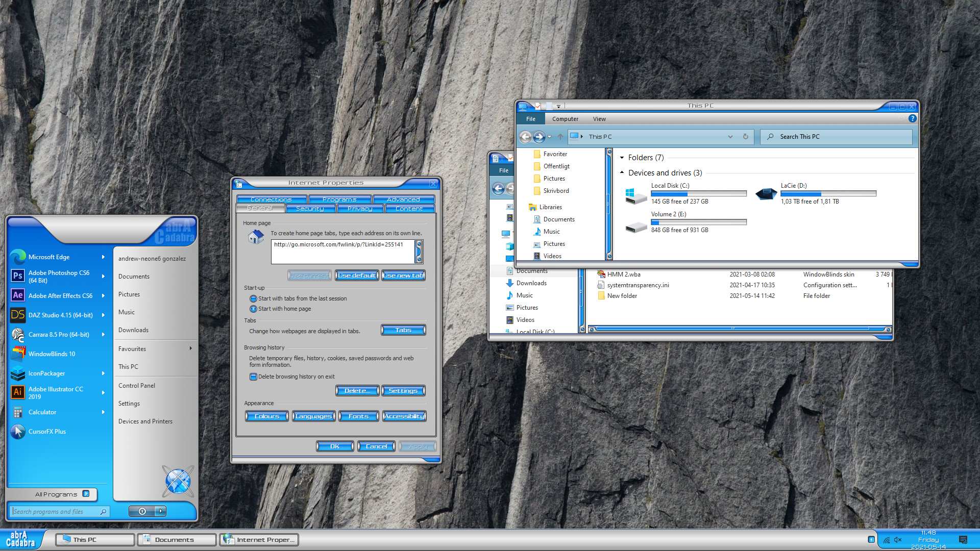Image resolution: width=980 pixels, height=551 pixels.
Task: Click Use default button
Action: [x=357, y=275]
